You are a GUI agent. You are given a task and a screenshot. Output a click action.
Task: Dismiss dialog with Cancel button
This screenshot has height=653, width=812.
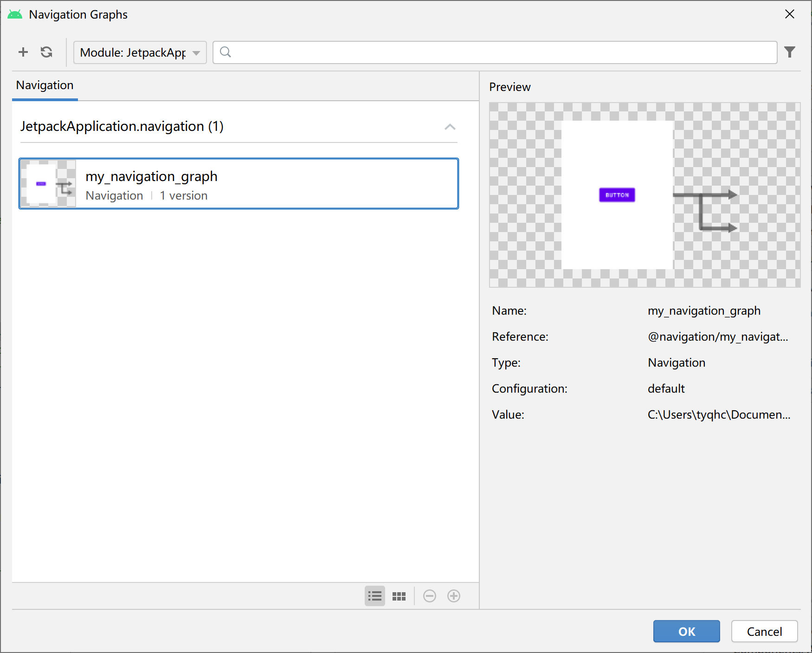tap(765, 631)
